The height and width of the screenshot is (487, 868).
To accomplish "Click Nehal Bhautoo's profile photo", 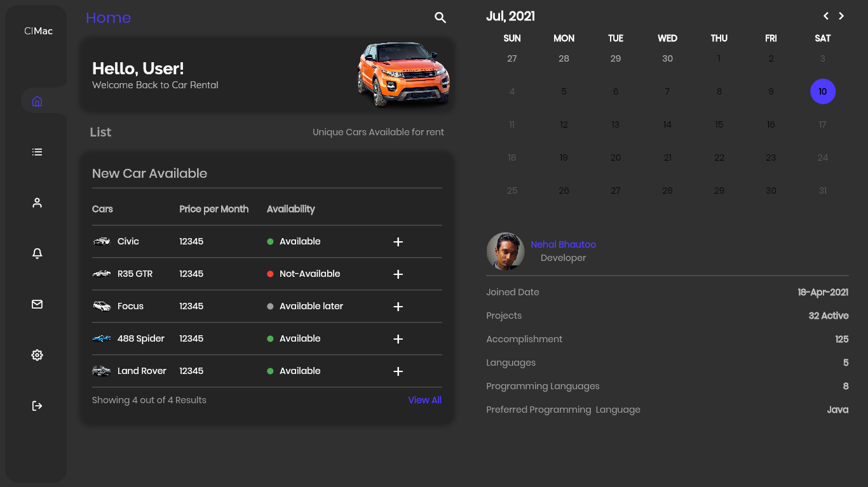I will tap(505, 251).
